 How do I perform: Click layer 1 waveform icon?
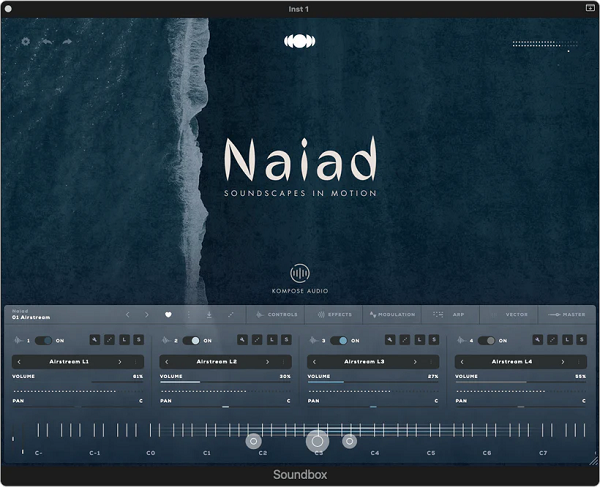(18, 340)
